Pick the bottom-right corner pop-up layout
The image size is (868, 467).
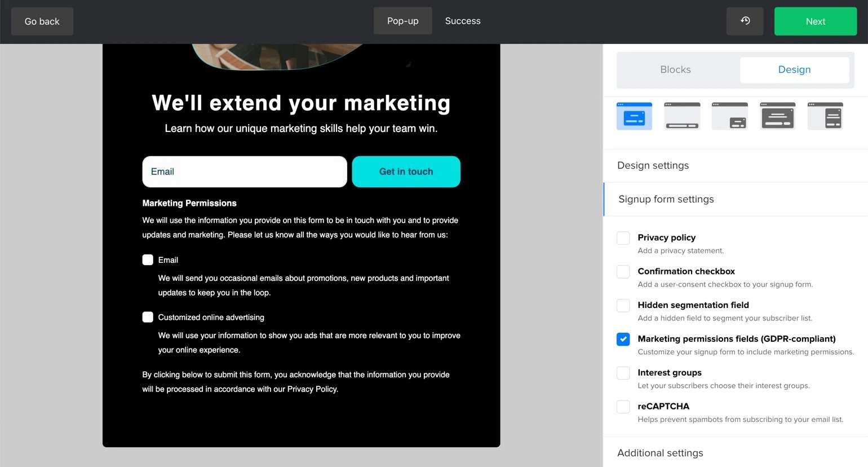[729, 116]
